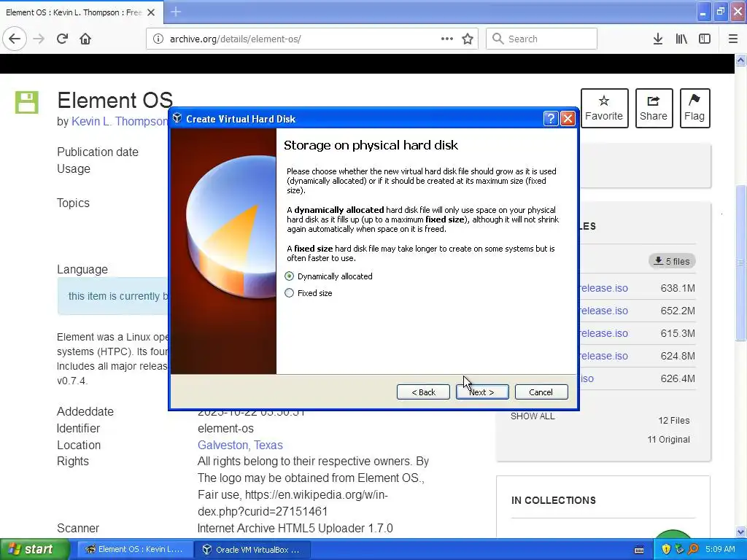This screenshot has height=560, width=747.
Task: Download via the 5 files button
Action: (672, 261)
